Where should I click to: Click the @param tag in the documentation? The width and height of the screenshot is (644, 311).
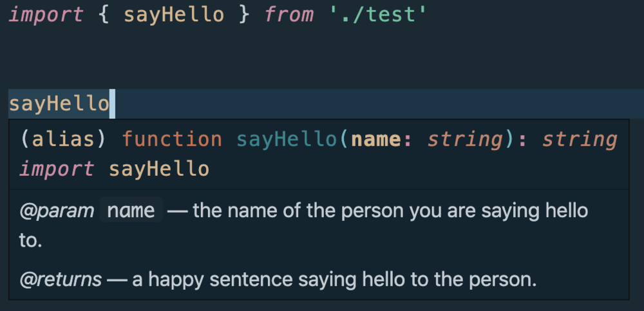(56, 211)
